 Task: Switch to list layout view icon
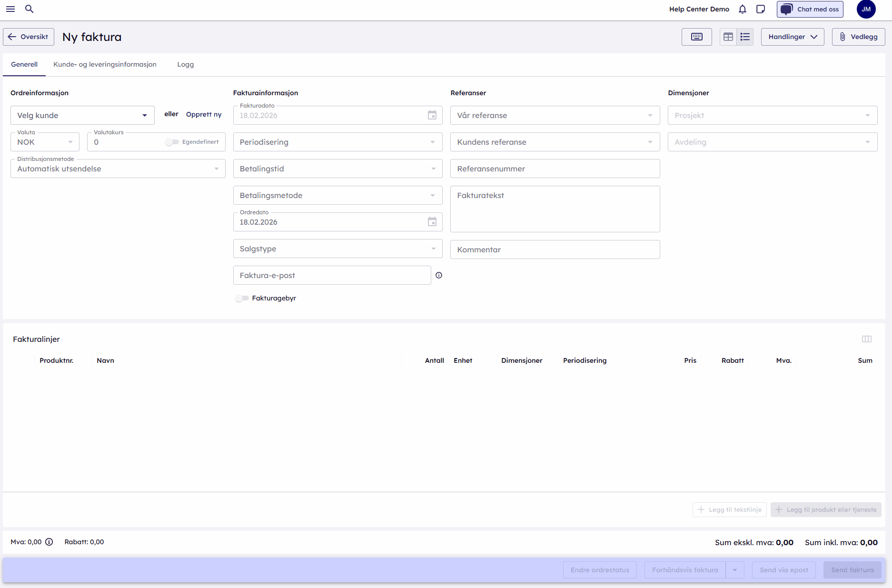pos(745,37)
